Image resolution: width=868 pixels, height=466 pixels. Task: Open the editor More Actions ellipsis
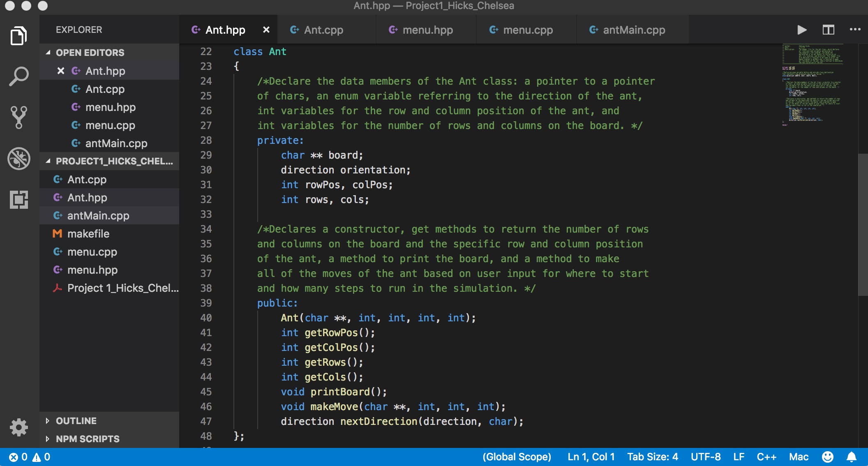point(855,30)
